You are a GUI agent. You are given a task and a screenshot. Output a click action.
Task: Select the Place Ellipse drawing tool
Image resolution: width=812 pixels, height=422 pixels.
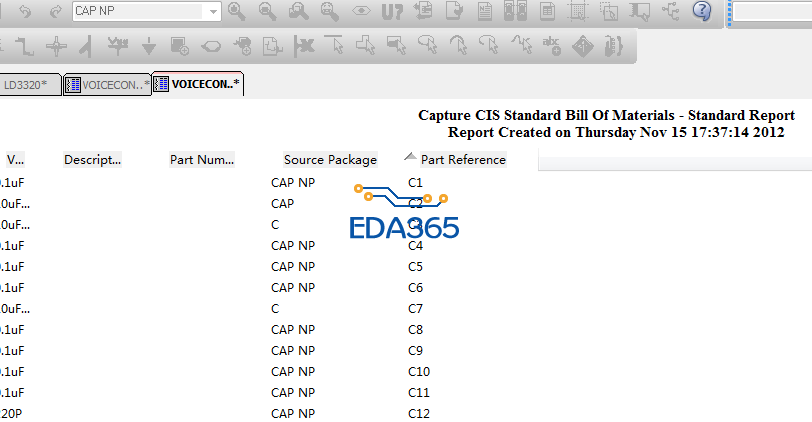point(428,46)
